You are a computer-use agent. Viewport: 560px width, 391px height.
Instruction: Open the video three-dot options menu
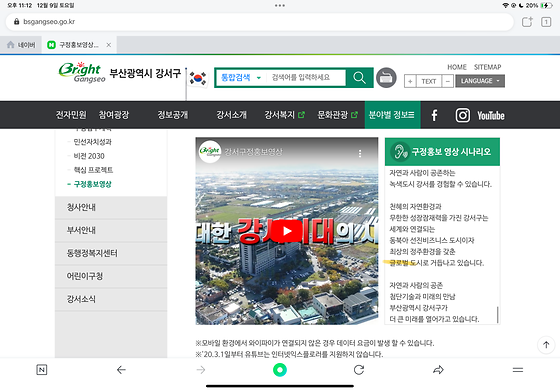pyautogui.click(x=360, y=154)
